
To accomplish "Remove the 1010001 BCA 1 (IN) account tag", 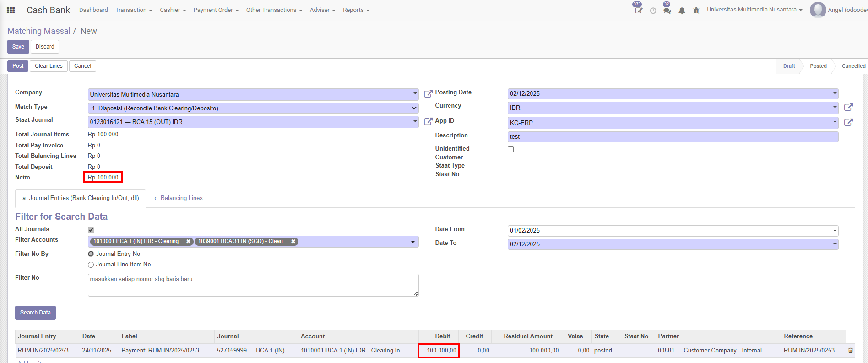I will click(x=188, y=242).
